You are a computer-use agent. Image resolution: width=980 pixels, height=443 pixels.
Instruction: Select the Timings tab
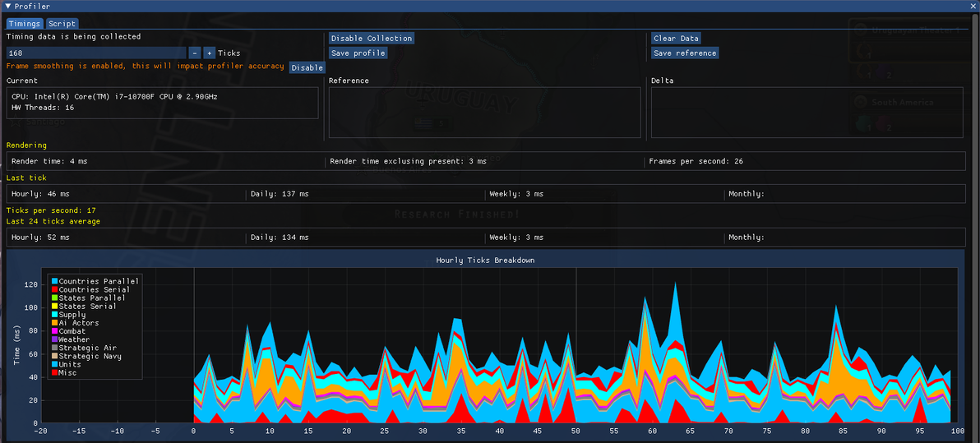pyautogui.click(x=25, y=24)
